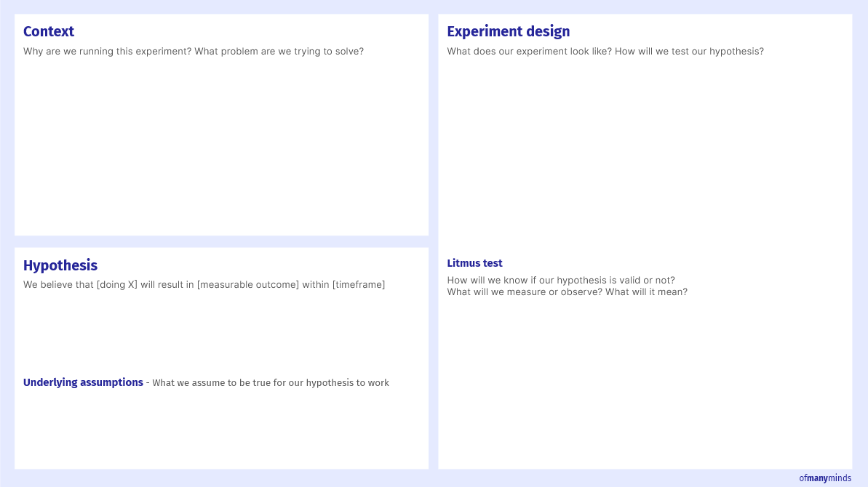The width and height of the screenshot is (868, 487).
Task: Select the 'Why are we running this experiment' prompt
Action: click(193, 52)
